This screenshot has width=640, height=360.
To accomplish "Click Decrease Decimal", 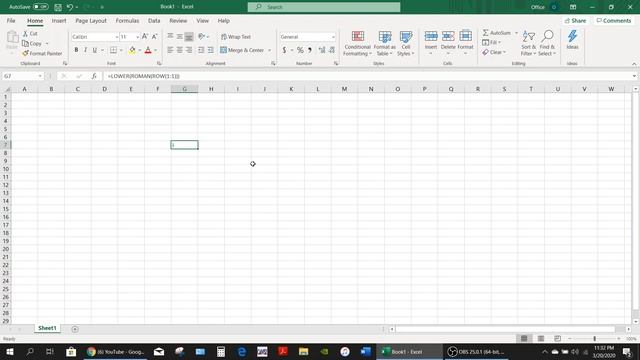I will 331,50.
